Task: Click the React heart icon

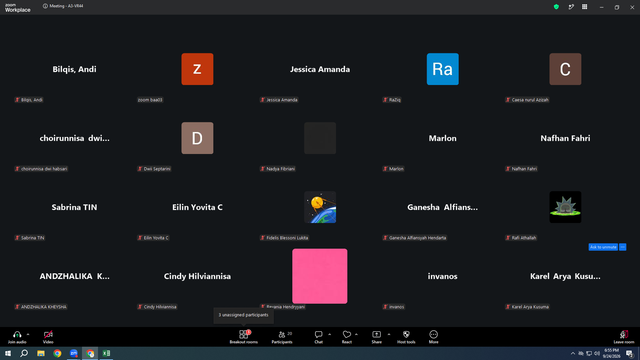Action: [347, 334]
